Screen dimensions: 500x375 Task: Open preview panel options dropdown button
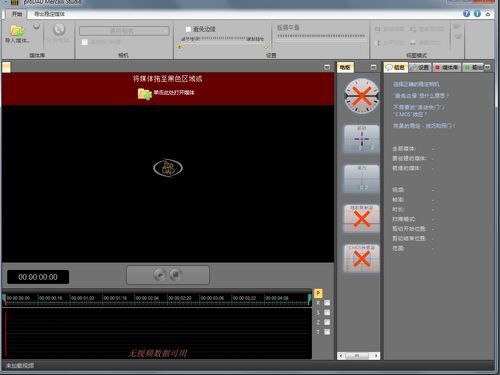coord(327,67)
